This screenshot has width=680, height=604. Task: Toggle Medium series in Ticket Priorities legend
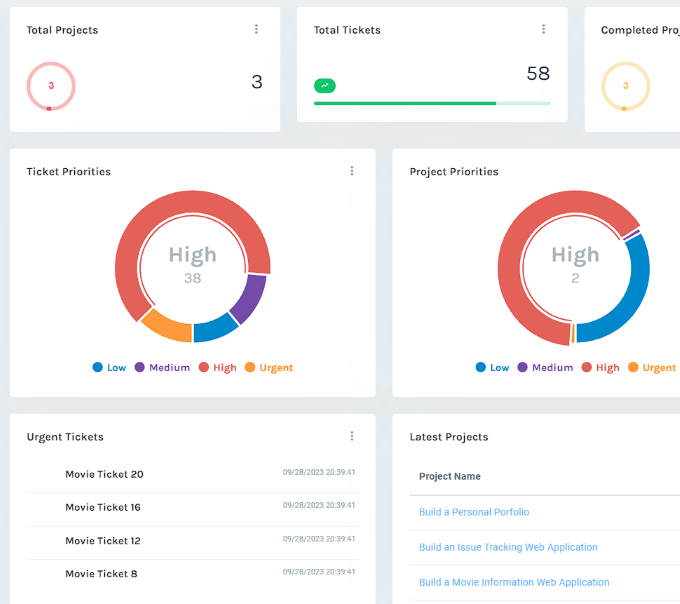point(162,368)
